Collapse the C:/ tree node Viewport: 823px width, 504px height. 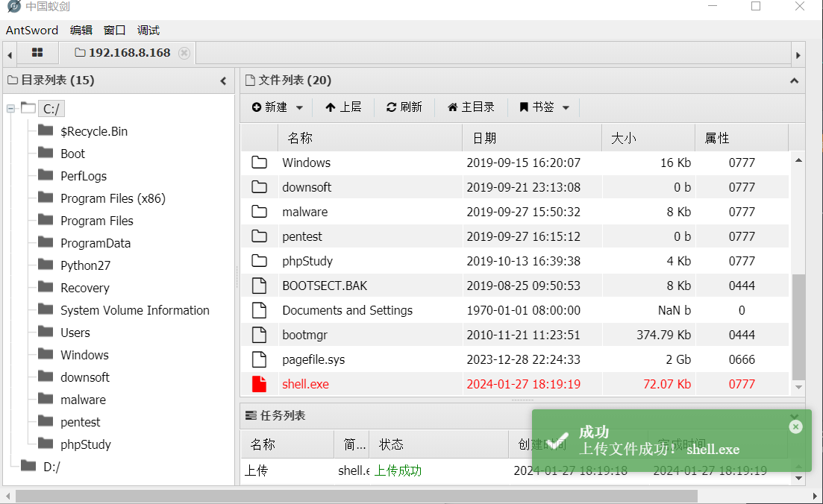pyautogui.click(x=11, y=109)
